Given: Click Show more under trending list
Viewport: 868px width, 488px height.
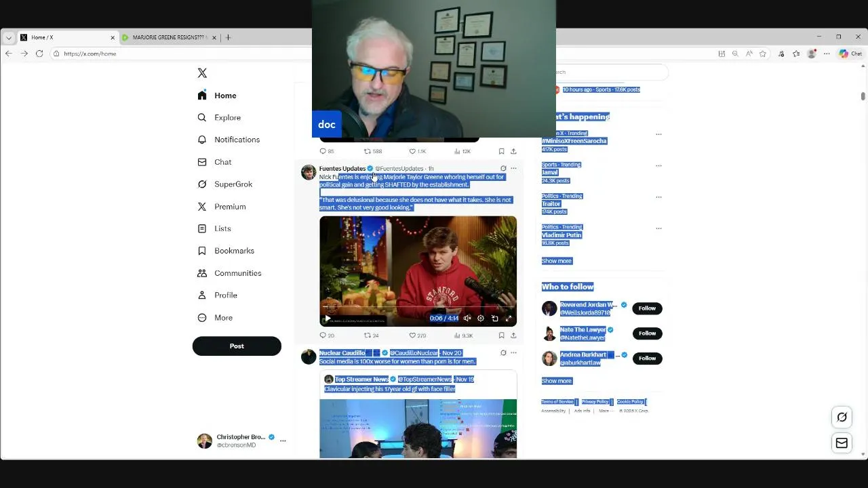Looking at the screenshot, I should tap(557, 261).
